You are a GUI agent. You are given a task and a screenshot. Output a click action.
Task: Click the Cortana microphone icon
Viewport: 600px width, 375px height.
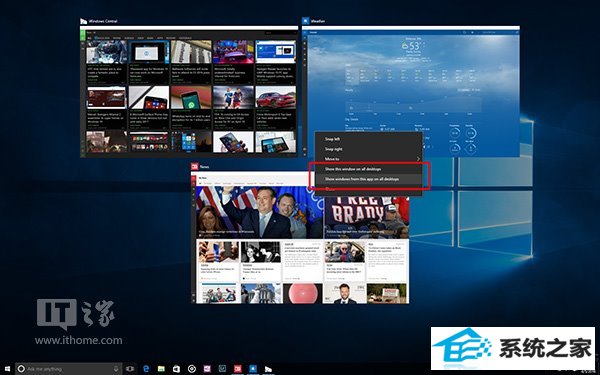(116, 369)
